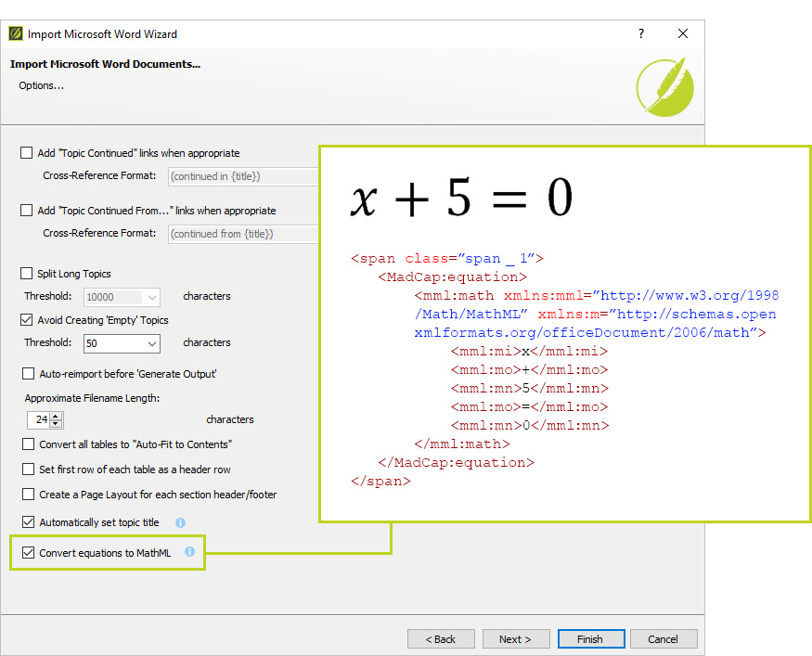Image resolution: width=812 pixels, height=656 pixels.
Task: Uncheck Automatically set topic title
Action: 29,521
